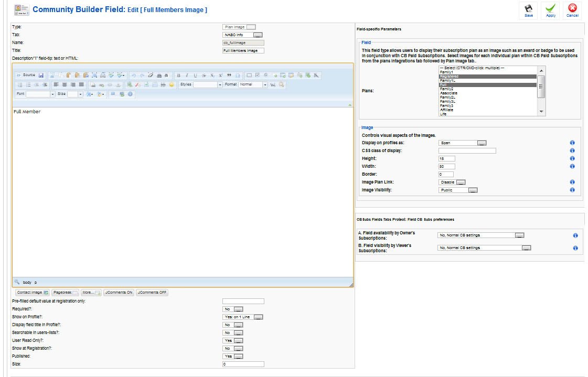Viewport: 588px width, 377px height.
Task: Select the Associate plan in the list
Action: tap(488, 93)
